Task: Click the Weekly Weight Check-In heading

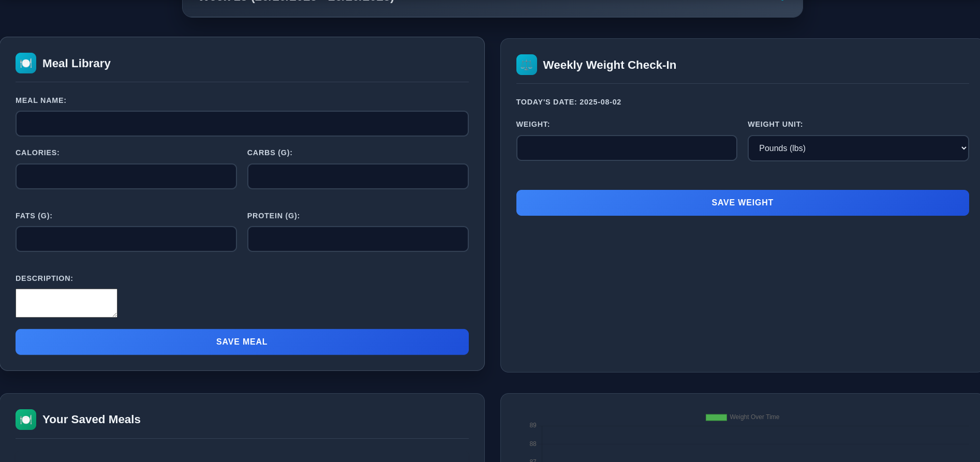Action: pyautogui.click(x=610, y=65)
